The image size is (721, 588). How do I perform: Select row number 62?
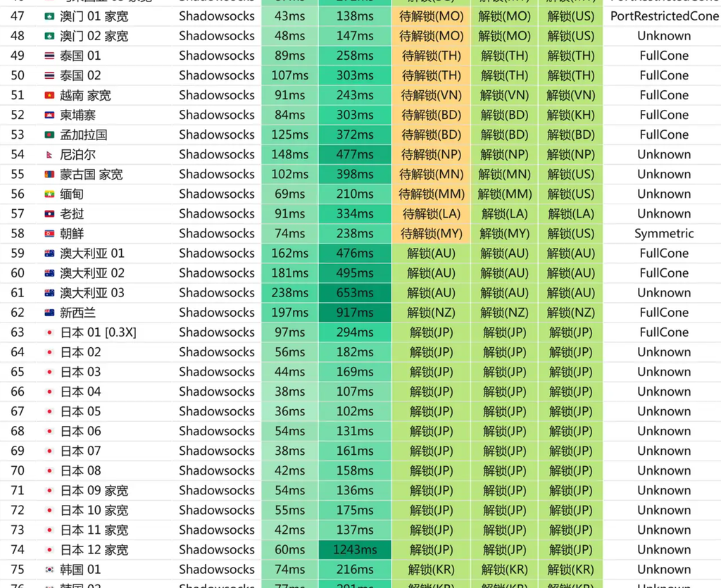(x=18, y=313)
